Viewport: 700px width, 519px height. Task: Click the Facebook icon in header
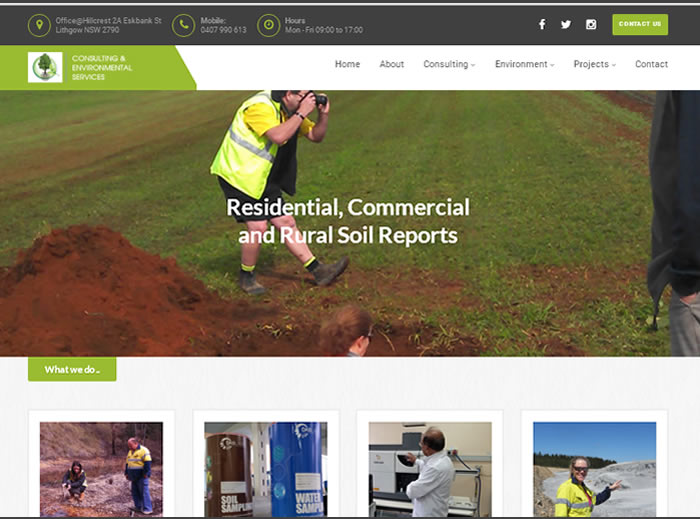(x=542, y=25)
